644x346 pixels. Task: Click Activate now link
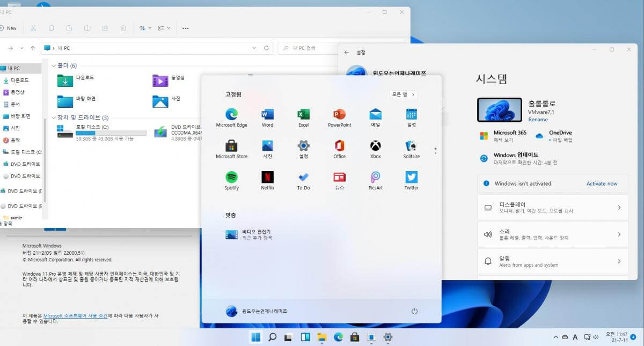pyautogui.click(x=602, y=183)
